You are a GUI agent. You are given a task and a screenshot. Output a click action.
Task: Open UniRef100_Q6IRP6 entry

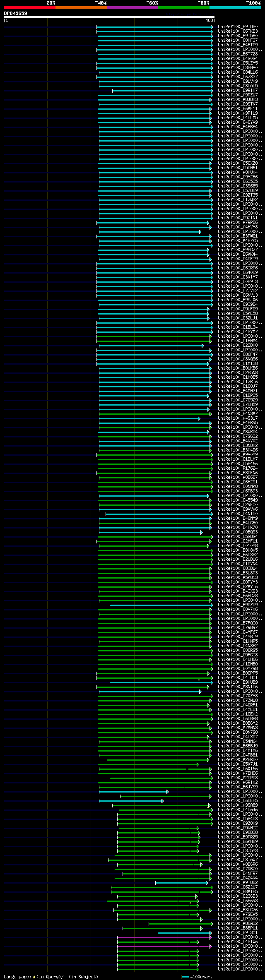(238, 268)
